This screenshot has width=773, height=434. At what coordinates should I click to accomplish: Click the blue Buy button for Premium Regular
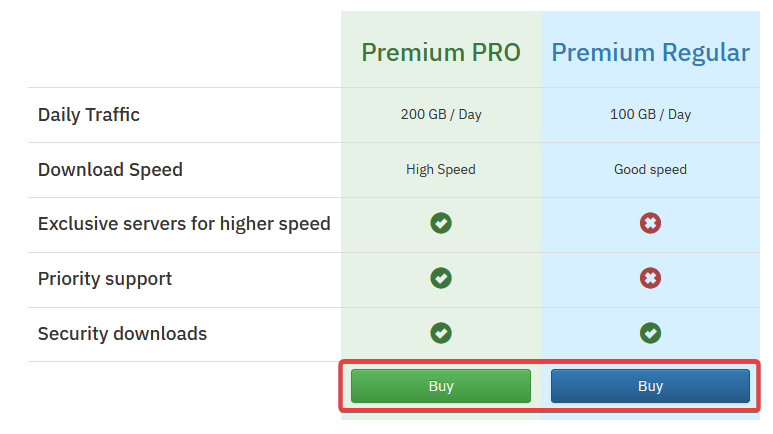pyautogui.click(x=650, y=386)
